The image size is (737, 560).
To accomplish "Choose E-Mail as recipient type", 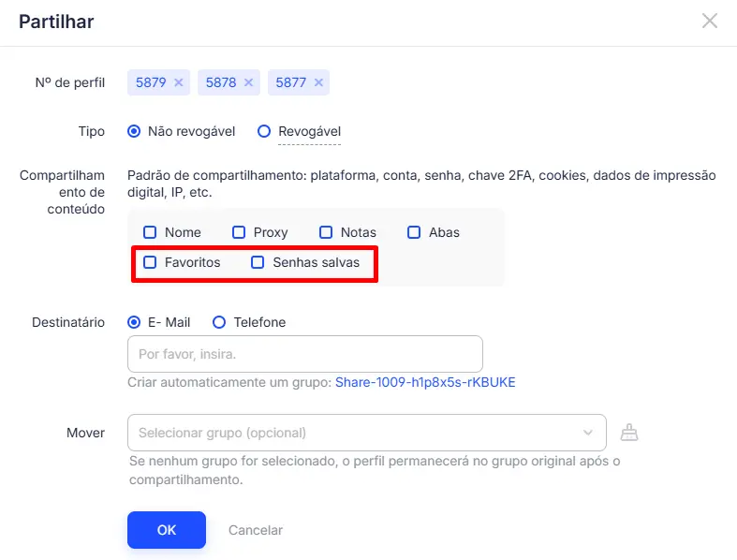I will pyautogui.click(x=134, y=322).
